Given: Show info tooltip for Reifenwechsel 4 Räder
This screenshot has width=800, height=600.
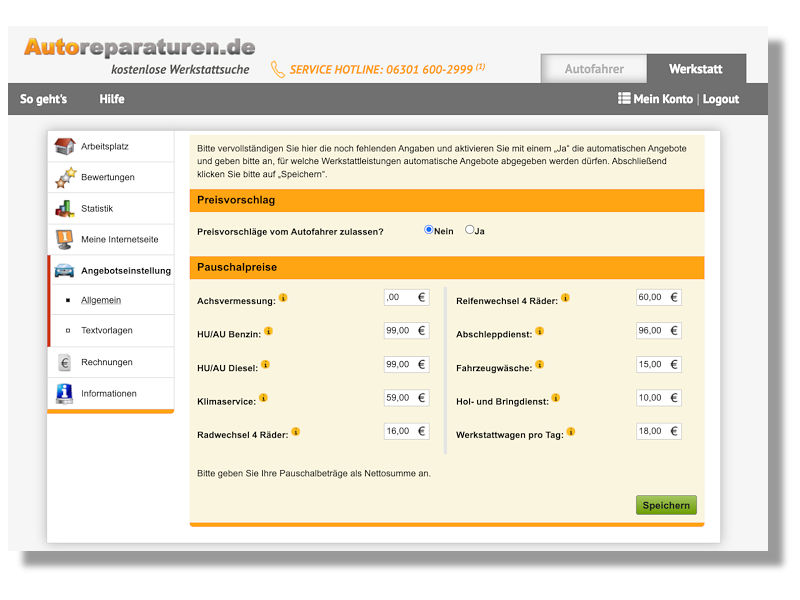Looking at the screenshot, I should tap(565, 297).
